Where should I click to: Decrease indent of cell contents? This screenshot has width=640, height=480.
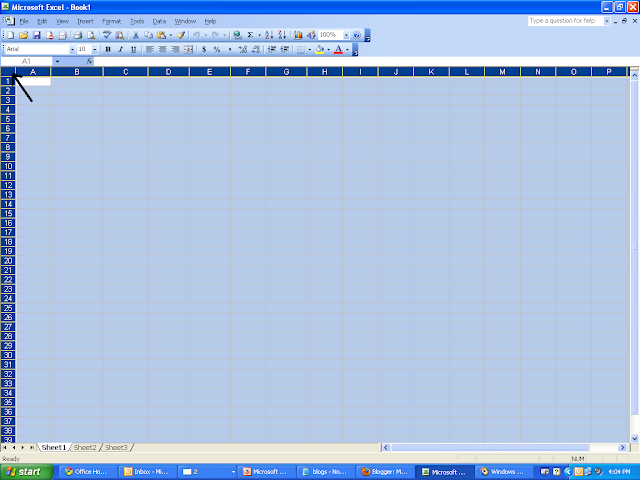pyautogui.click(x=272, y=49)
